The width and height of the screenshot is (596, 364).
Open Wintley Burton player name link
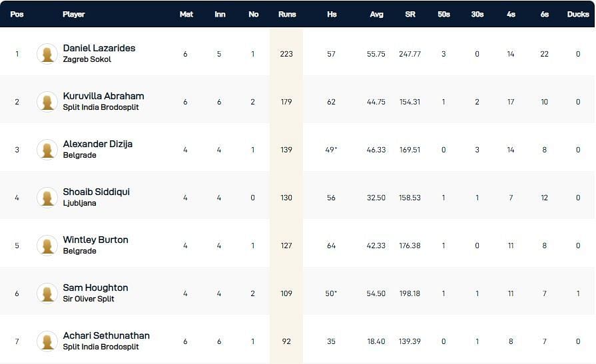click(x=96, y=240)
